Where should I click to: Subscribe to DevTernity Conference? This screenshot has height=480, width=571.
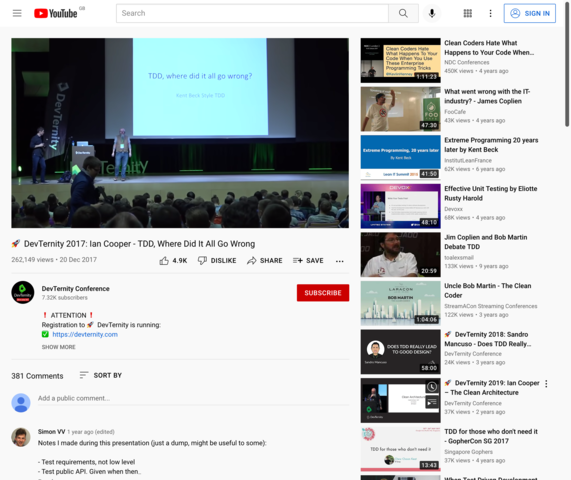click(323, 293)
